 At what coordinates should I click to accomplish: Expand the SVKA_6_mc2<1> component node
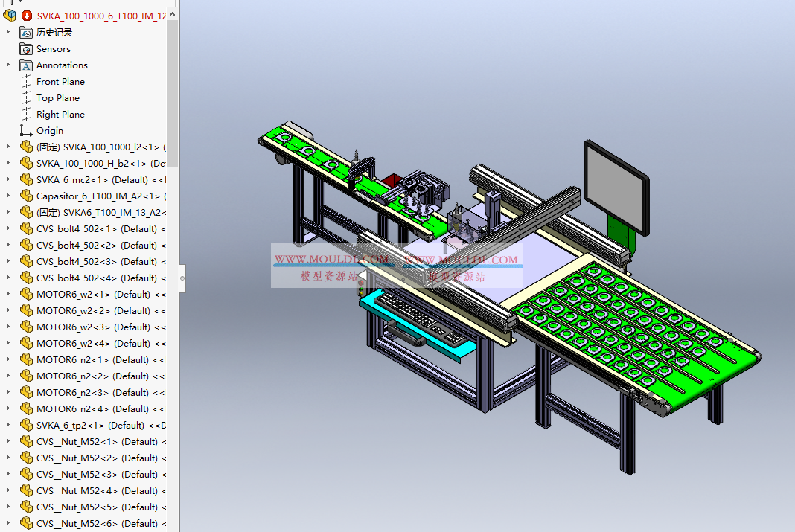click(8, 180)
